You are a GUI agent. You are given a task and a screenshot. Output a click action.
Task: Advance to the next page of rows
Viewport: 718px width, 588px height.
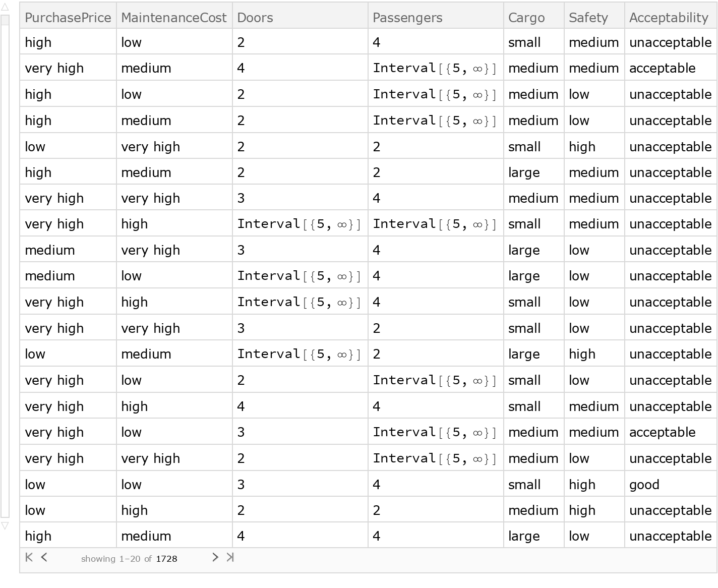click(x=215, y=557)
